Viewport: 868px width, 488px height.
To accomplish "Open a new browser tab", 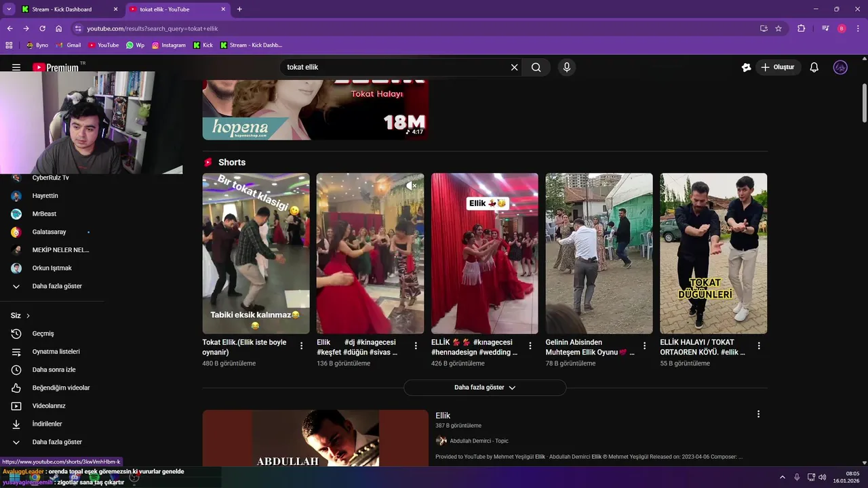I will pyautogui.click(x=239, y=9).
